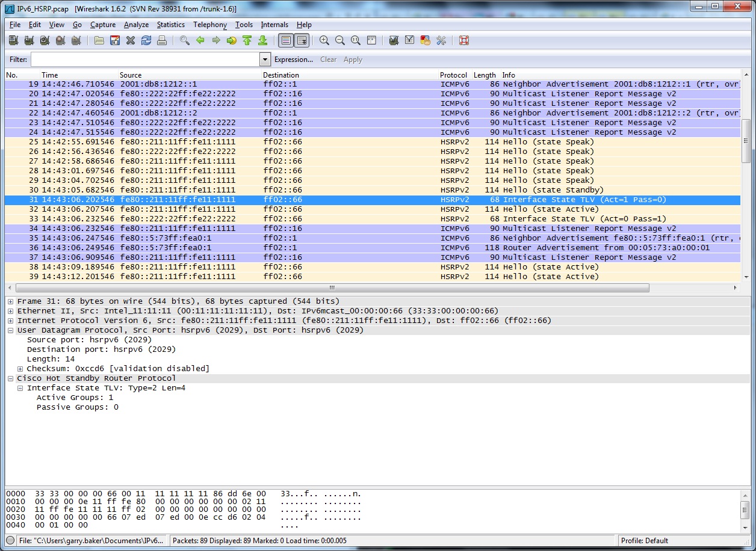This screenshot has width=756, height=551.
Task: Click inside the Filter input field
Action: (145, 60)
